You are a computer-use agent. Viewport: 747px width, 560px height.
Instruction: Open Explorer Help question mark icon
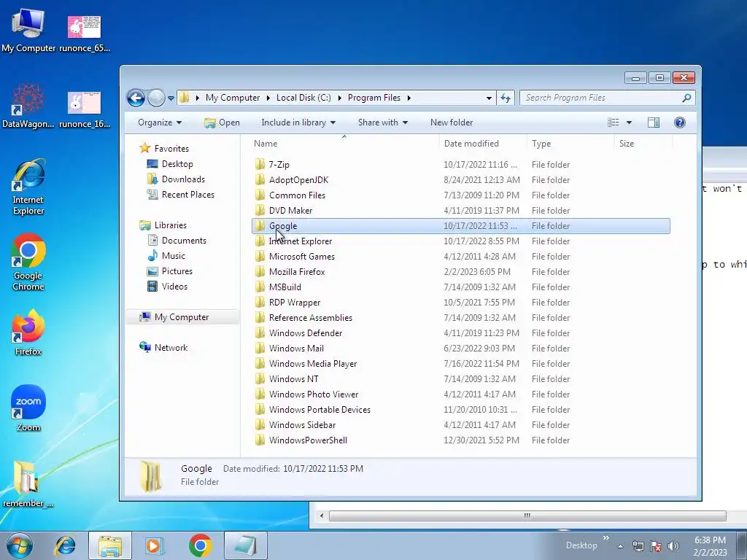coord(680,122)
